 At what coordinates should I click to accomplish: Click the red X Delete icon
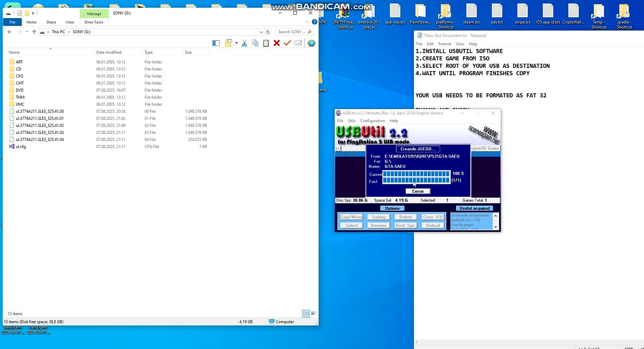pos(276,43)
